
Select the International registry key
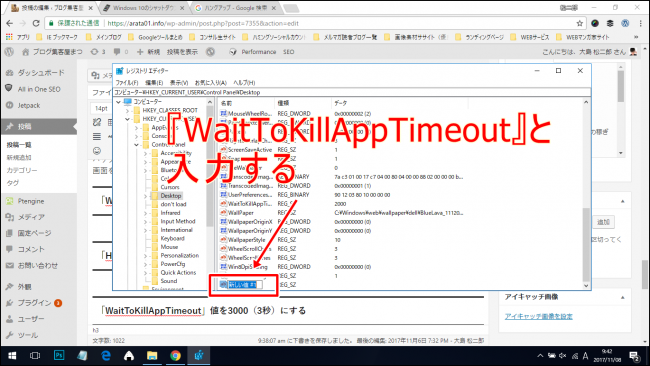[177, 230]
